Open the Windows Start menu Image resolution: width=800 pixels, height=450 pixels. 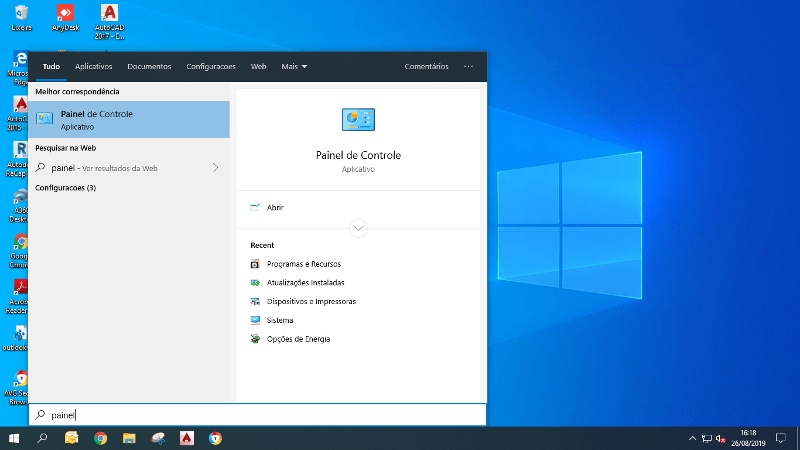(14, 438)
